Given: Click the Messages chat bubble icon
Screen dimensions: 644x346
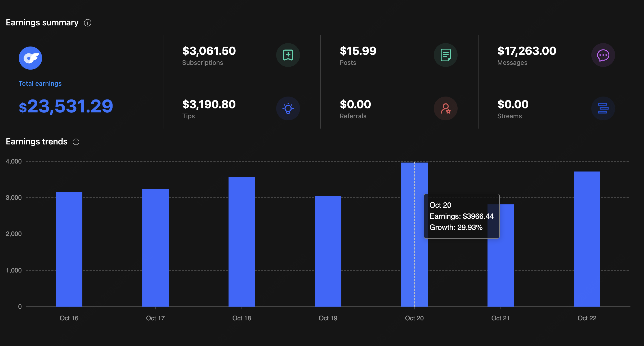Looking at the screenshot, I should [603, 55].
